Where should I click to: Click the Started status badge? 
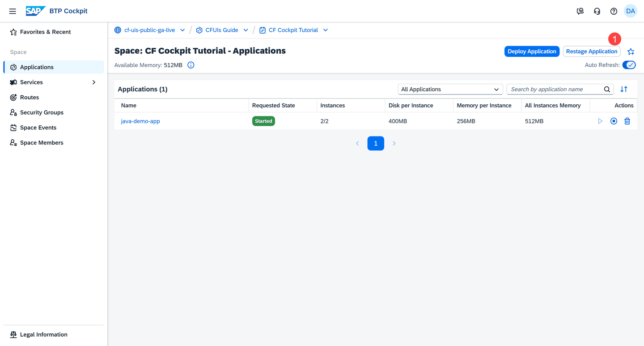coord(263,121)
